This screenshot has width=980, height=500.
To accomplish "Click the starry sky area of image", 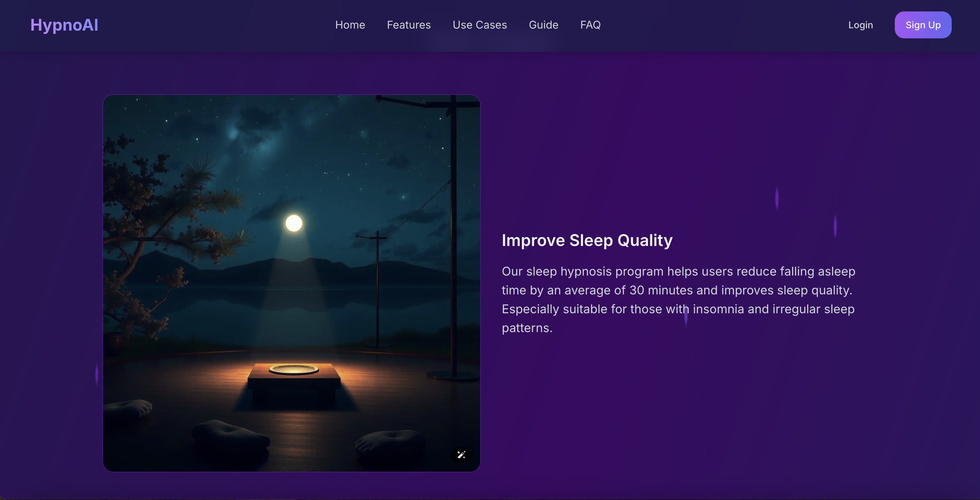I will pyautogui.click(x=323, y=144).
